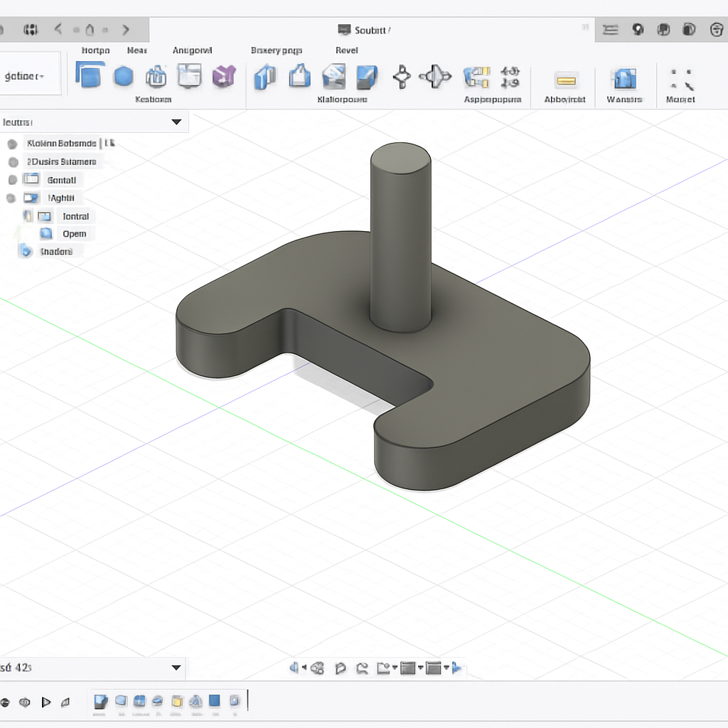Switch to the Revel ribbon tab
The width and height of the screenshot is (728, 728).
(x=346, y=50)
